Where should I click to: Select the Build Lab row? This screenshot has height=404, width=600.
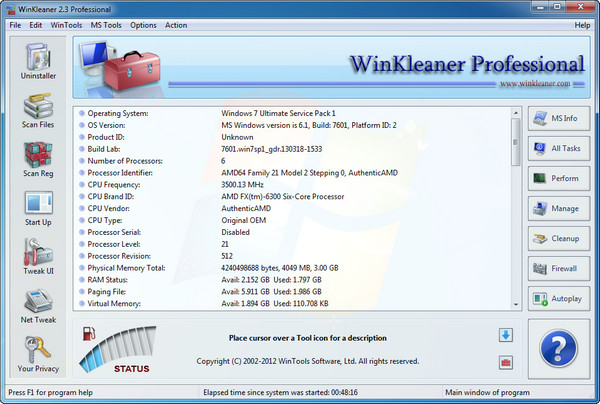coord(293,149)
